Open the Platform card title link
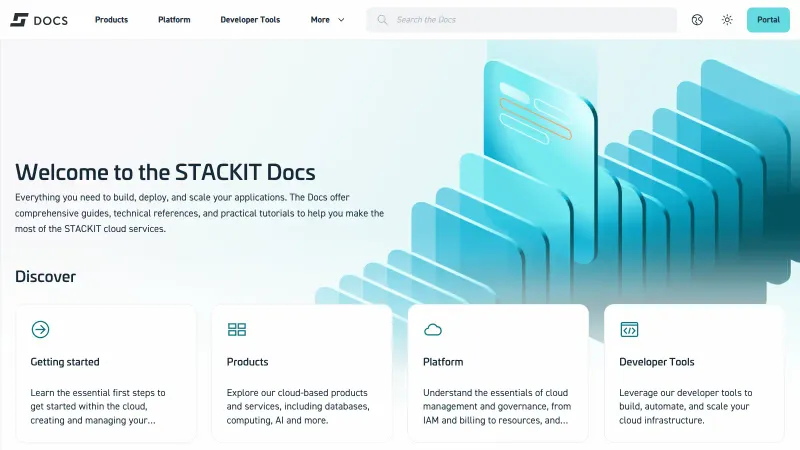Screen dimensions: 800x450 click(x=443, y=362)
